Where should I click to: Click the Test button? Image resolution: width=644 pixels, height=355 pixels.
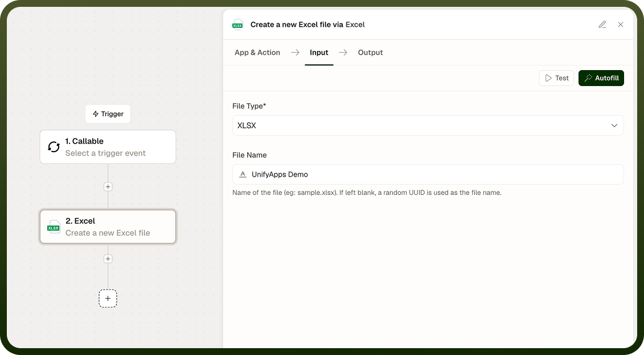pos(556,78)
